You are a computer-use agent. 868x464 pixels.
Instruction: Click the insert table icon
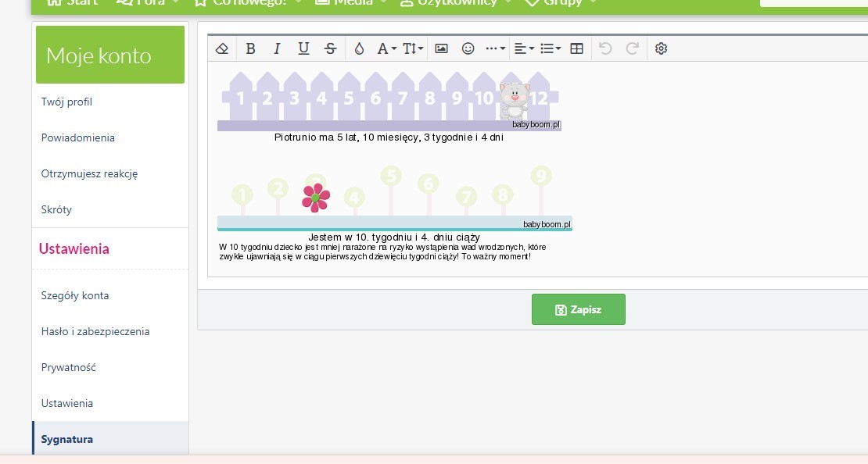(x=577, y=48)
